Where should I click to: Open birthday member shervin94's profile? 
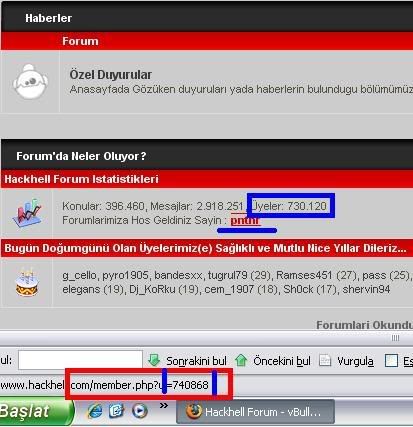point(366,289)
